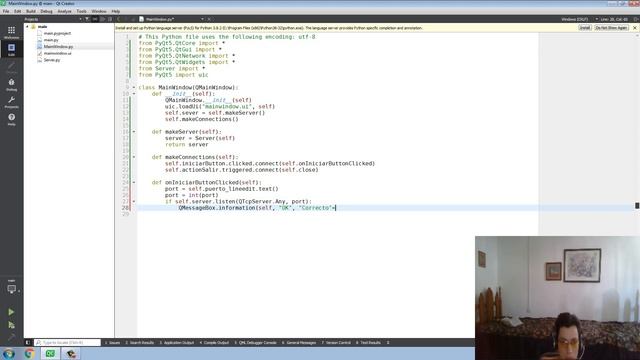640x360 pixels.
Task: Open the Version Control pane
Action: [336, 342]
